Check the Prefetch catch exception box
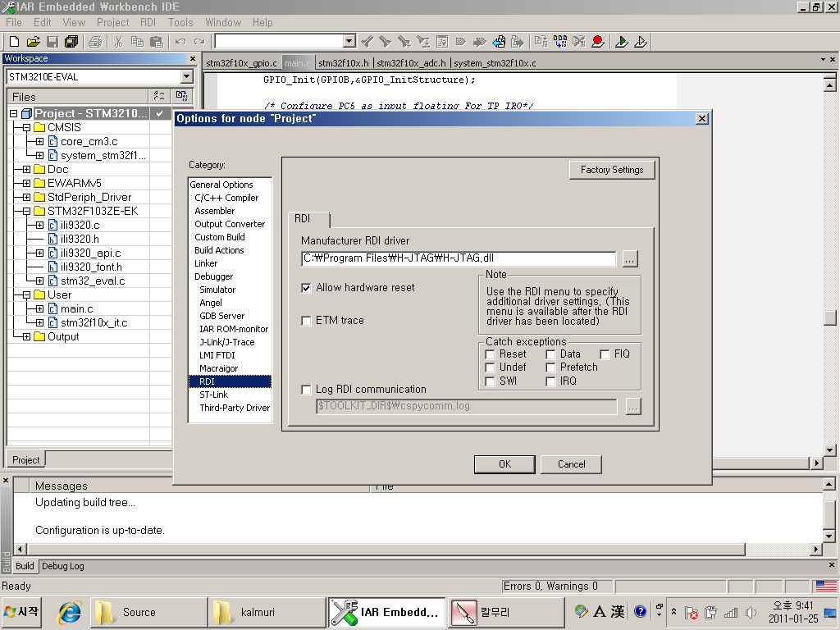The height and width of the screenshot is (630, 840). 550,367
